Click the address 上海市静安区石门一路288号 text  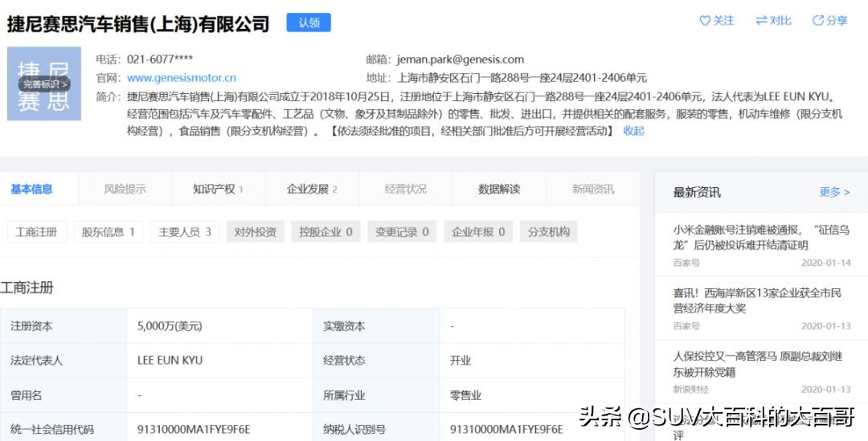click(x=522, y=78)
